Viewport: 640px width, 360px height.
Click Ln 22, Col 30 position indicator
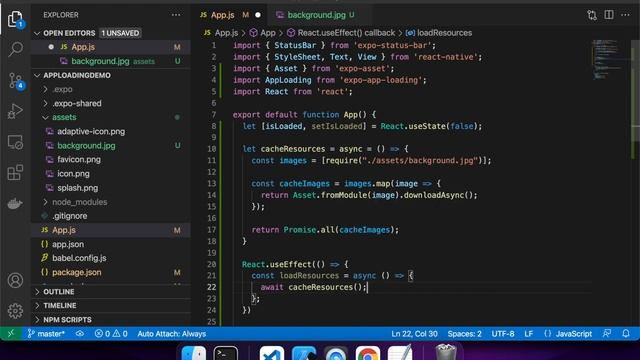414,333
